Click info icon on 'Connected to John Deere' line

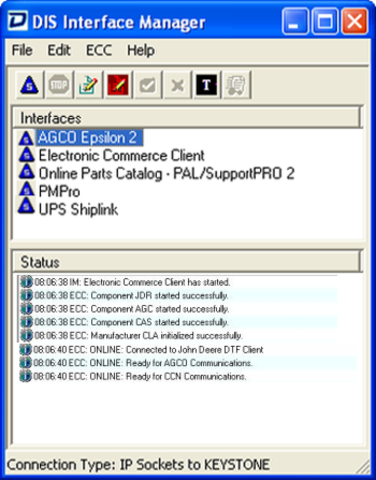[25, 349]
